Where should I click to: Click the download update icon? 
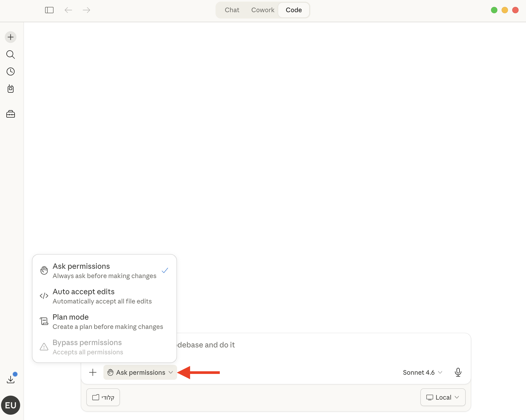pyautogui.click(x=11, y=379)
